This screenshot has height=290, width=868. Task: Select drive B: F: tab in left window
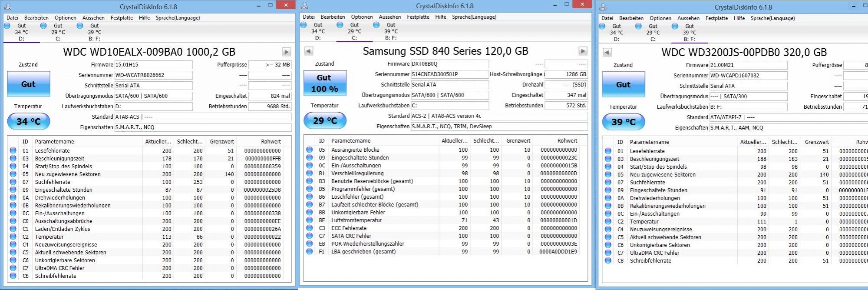95,32
